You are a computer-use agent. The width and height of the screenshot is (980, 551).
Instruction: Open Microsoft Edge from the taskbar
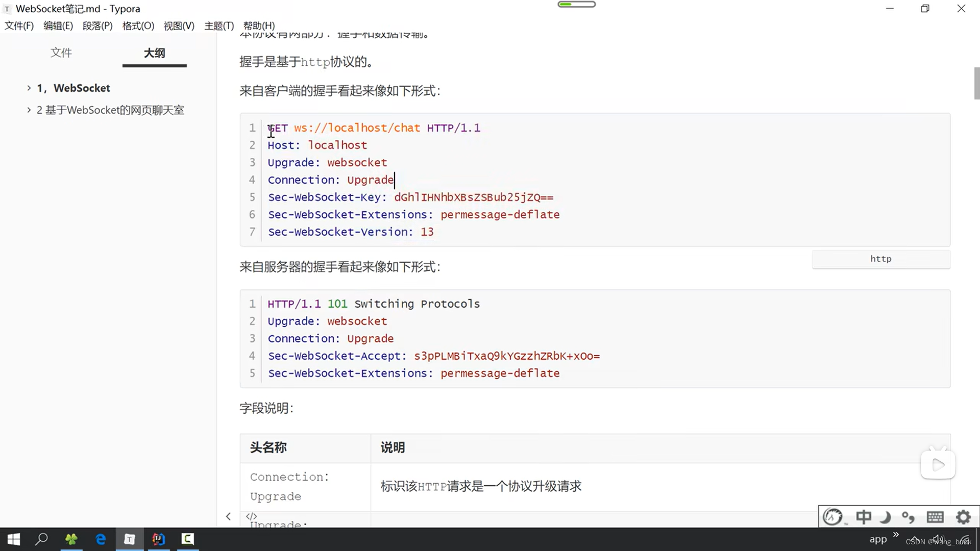[100, 539]
